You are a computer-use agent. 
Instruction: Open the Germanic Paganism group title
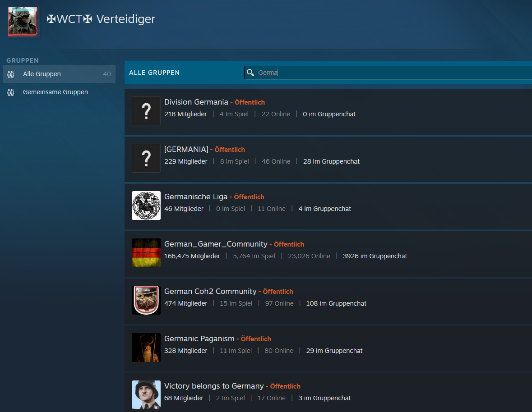199,339
